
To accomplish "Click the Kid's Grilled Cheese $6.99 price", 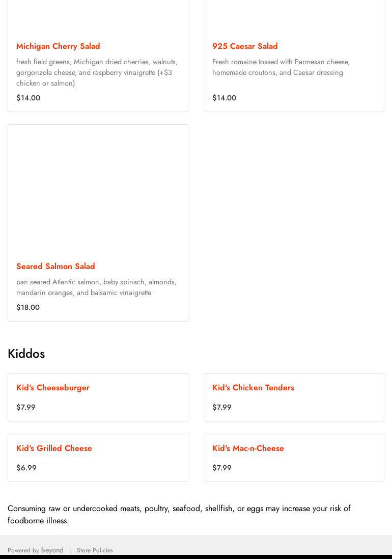I will (26, 468).
